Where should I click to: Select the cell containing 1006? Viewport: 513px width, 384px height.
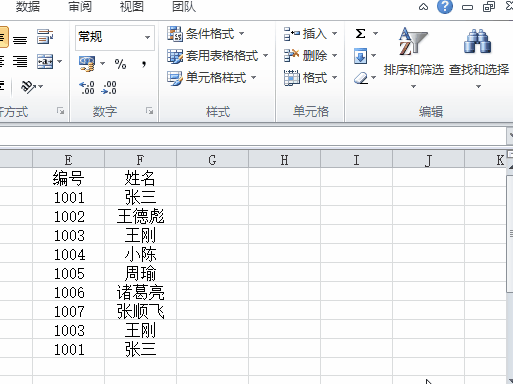68,292
